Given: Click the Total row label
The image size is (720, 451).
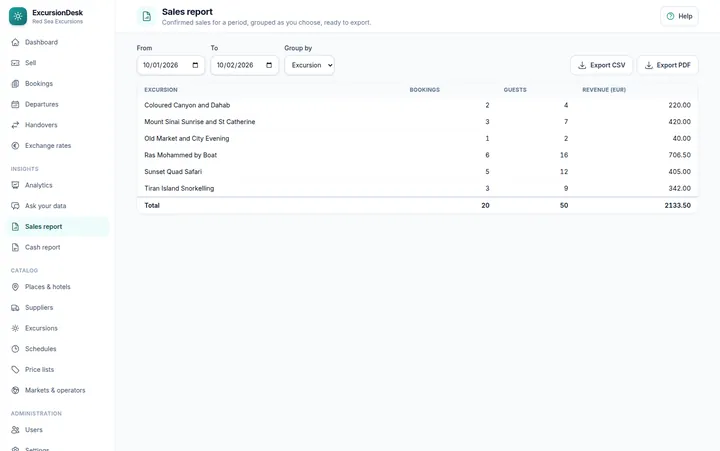Looking at the screenshot, I should (152, 205).
